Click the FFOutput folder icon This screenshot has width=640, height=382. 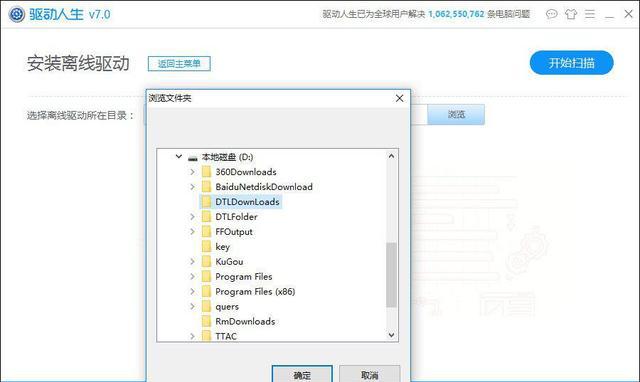pos(207,232)
